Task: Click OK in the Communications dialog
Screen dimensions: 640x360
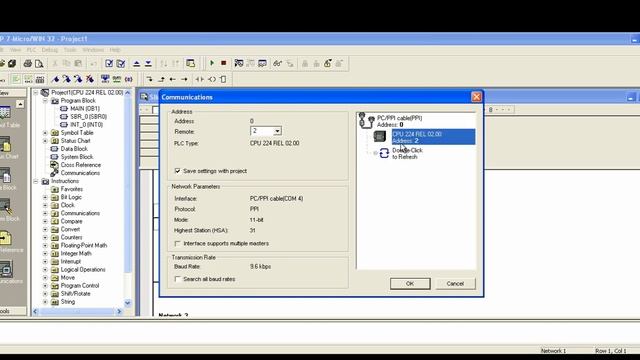Action: click(x=410, y=284)
